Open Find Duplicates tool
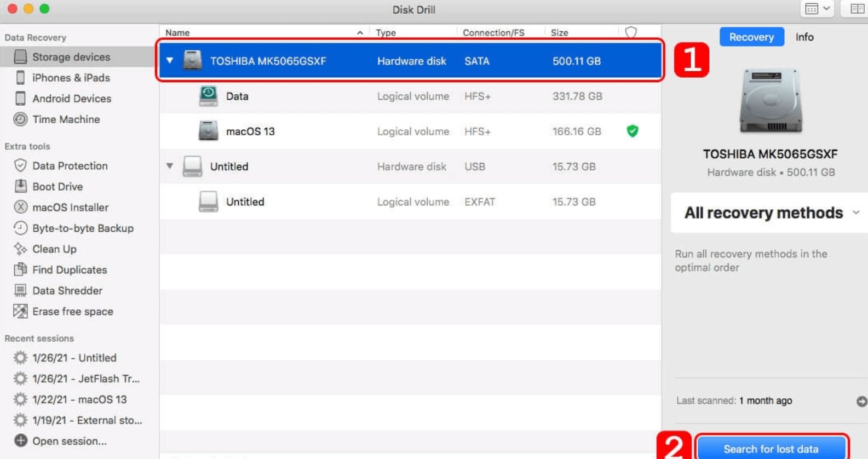The width and height of the screenshot is (868, 459). point(69,270)
